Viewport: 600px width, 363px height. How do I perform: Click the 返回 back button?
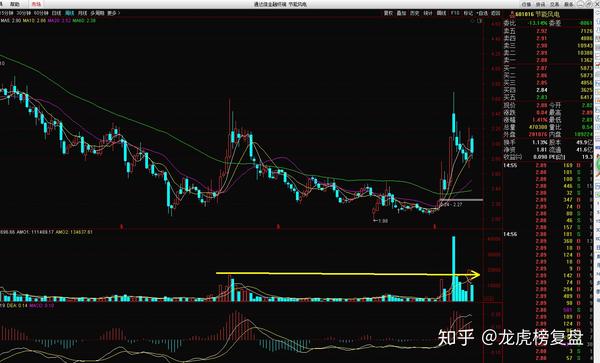coord(496,13)
